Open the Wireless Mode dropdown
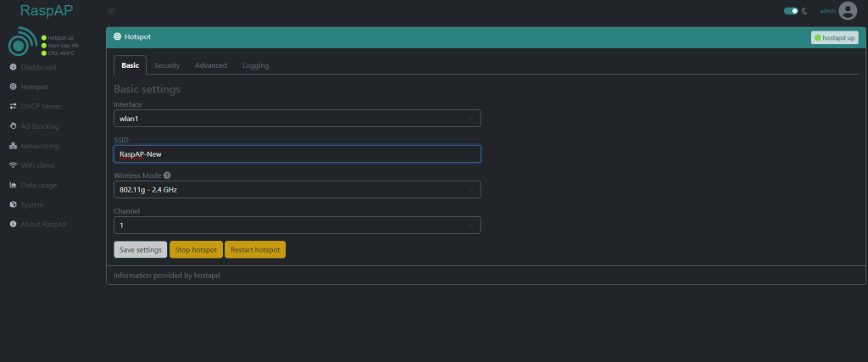This screenshot has height=362, width=868. pyautogui.click(x=297, y=190)
